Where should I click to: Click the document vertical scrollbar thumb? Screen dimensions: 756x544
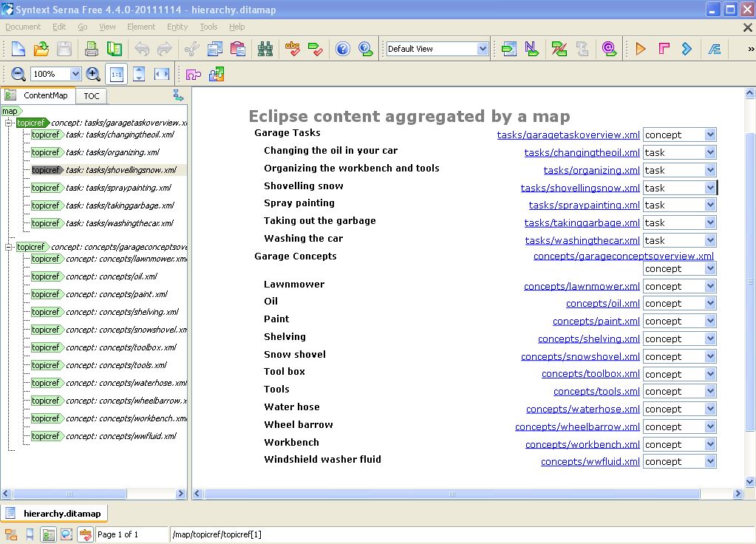tap(750, 282)
